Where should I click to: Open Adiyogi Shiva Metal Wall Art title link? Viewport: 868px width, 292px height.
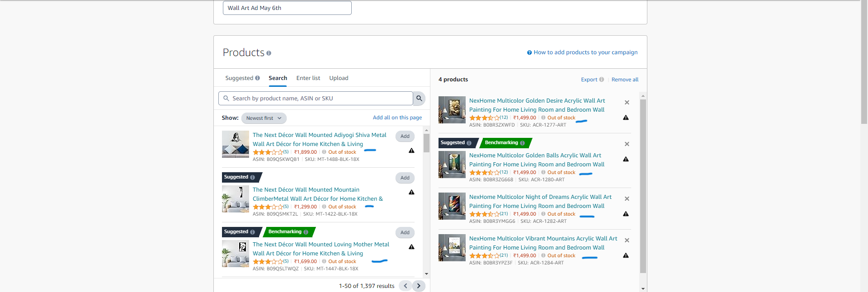tap(320, 140)
